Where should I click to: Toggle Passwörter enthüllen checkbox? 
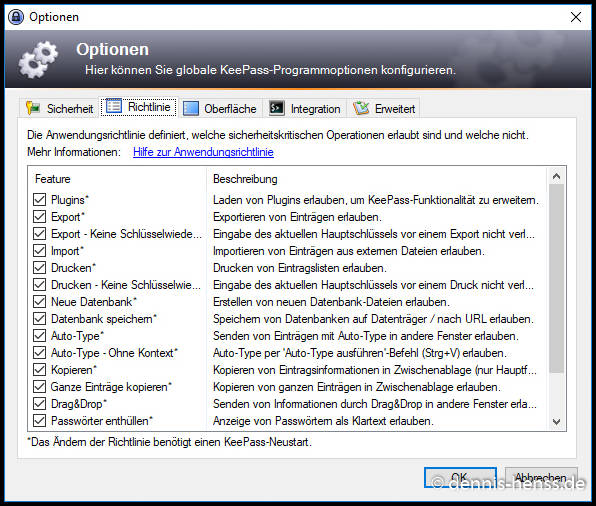click(40, 420)
